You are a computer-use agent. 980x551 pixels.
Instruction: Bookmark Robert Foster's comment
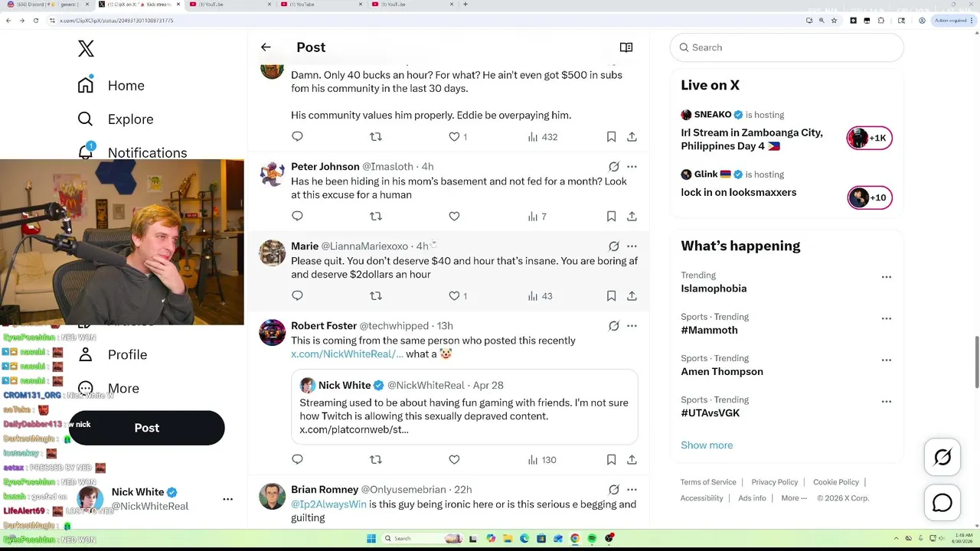[x=611, y=460]
